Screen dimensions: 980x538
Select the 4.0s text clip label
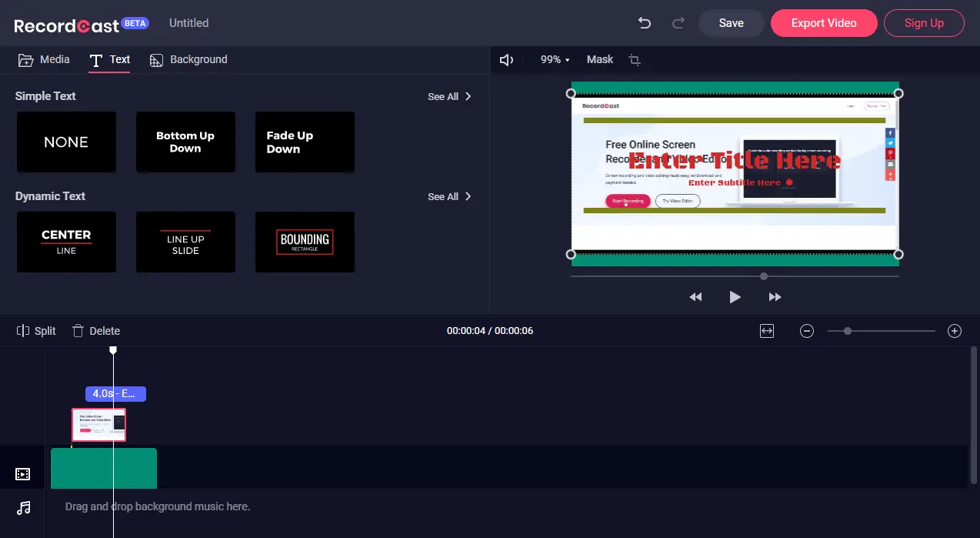(x=115, y=393)
